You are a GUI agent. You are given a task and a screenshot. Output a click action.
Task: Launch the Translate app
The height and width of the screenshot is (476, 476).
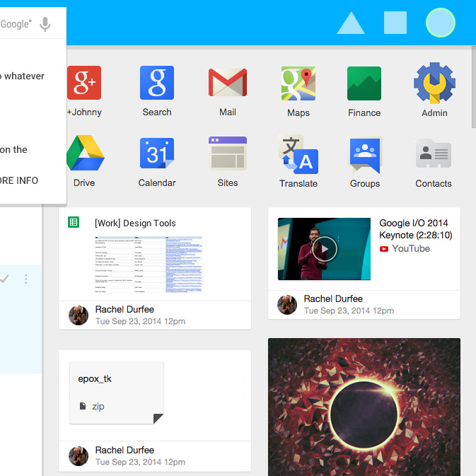pos(298,154)
